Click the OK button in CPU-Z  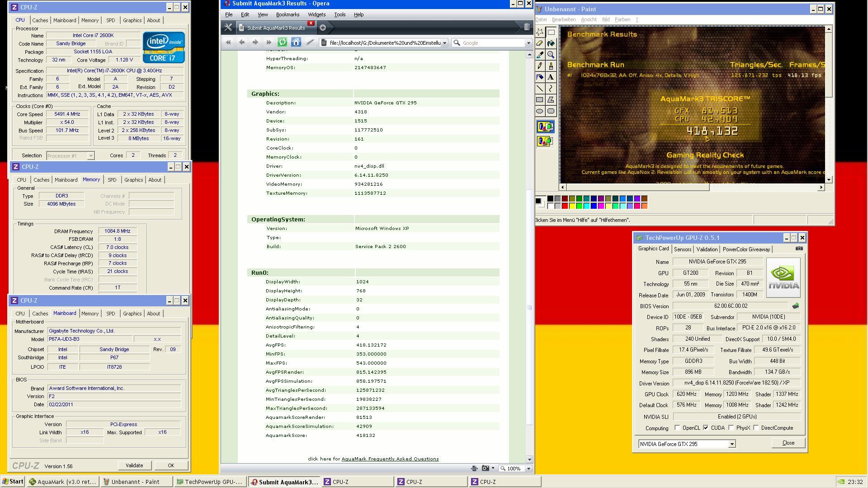pos(171,465)
